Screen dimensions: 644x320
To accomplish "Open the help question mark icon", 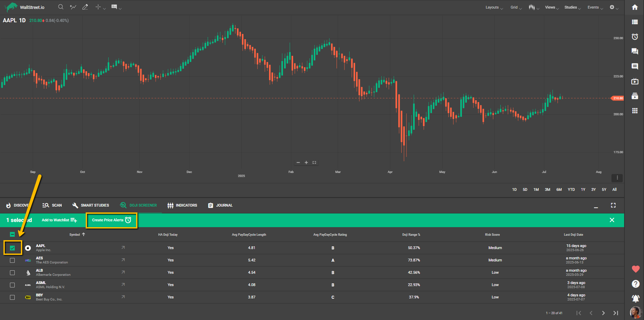I will 635,284.
